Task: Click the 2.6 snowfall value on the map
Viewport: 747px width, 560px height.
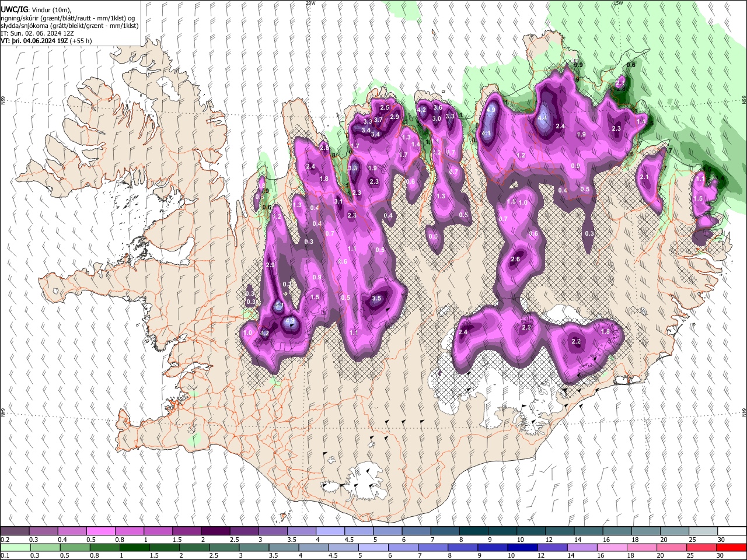Action: point(515,260)
